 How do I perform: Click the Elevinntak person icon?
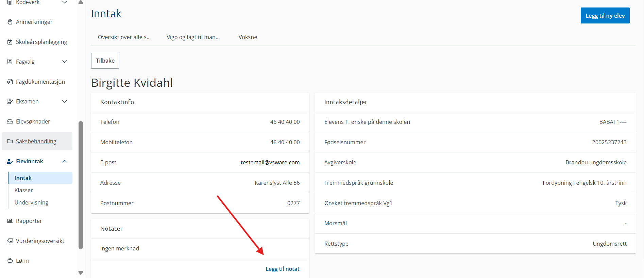point(10,161)
